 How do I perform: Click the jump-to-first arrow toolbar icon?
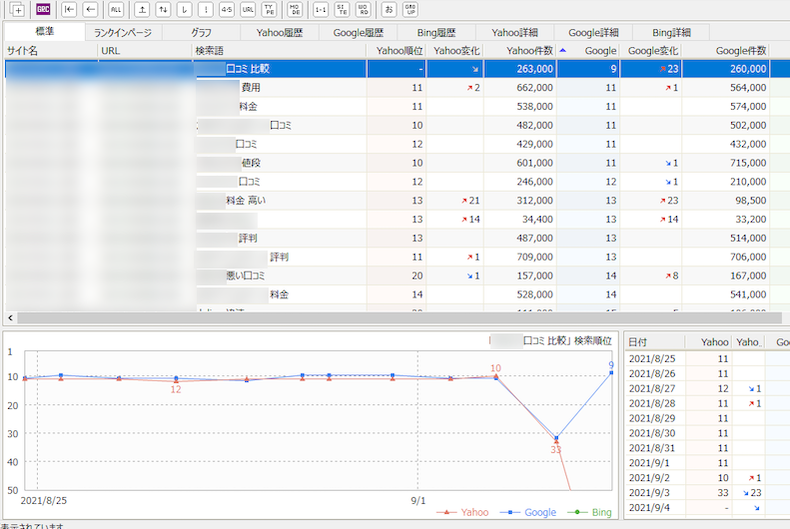pyautogui.click(x=69, y=9)
